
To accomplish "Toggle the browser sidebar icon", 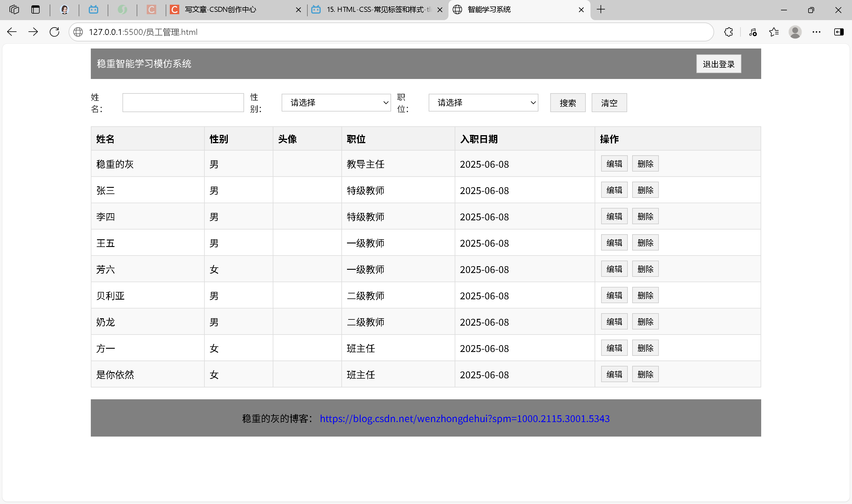I will (x=838, y=32).
